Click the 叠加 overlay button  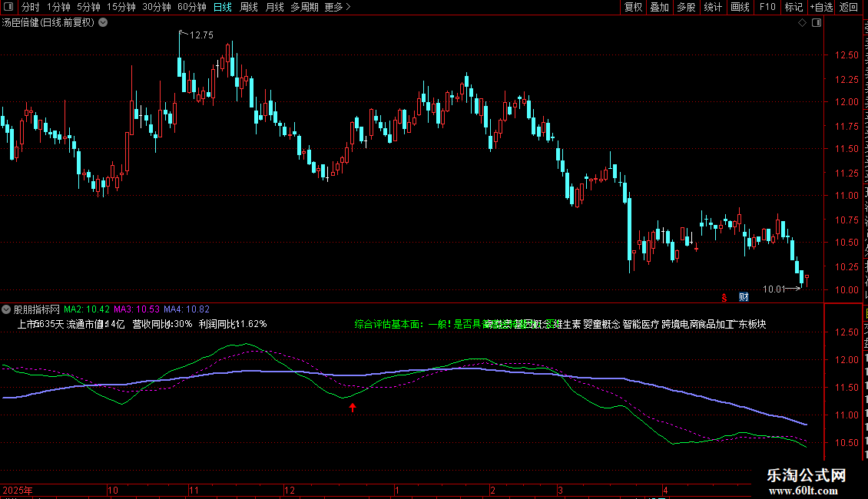(660, 7)
